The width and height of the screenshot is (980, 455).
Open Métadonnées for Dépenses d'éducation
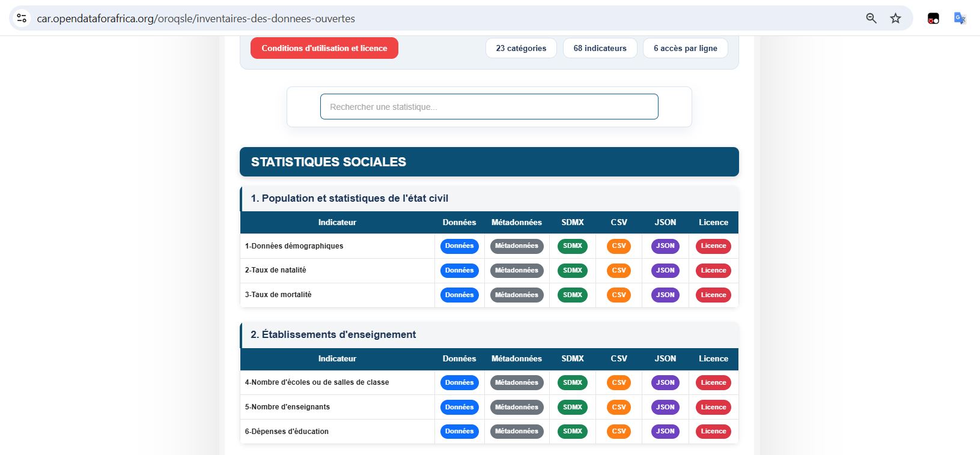coord(517,432)
